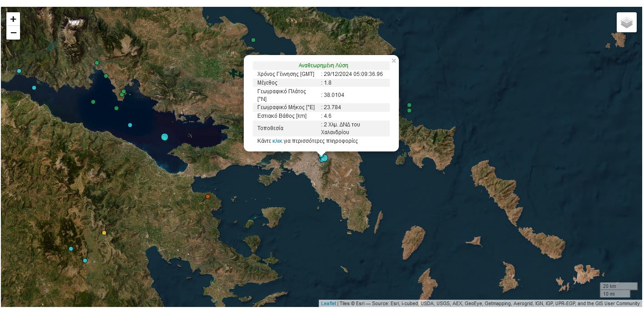This screenshot has width=644, height=312.
Task: Click the cyan marker nearest the left edge
Action: click(19, 71)
